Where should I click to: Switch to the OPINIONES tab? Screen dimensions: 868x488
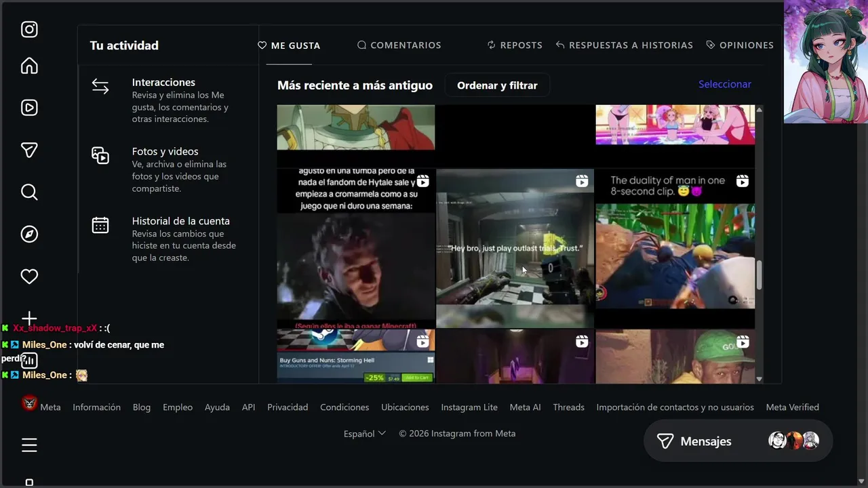pyautogui.click(x=740, y=45)
